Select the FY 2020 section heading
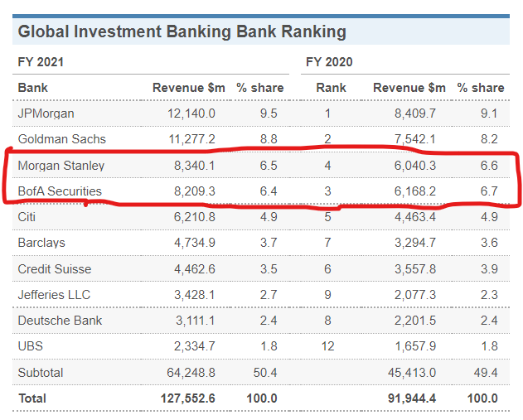 point(329,61)
